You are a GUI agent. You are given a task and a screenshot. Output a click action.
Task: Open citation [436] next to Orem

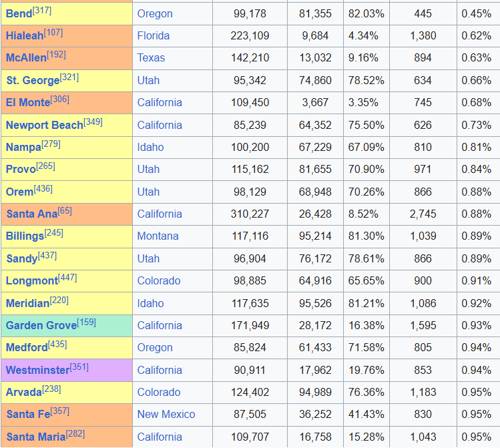pos(43,189)
